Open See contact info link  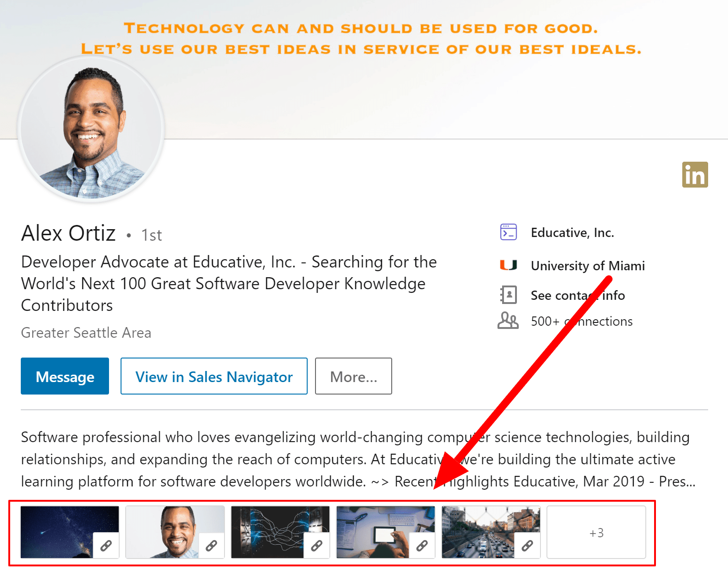tap(577, 295)
